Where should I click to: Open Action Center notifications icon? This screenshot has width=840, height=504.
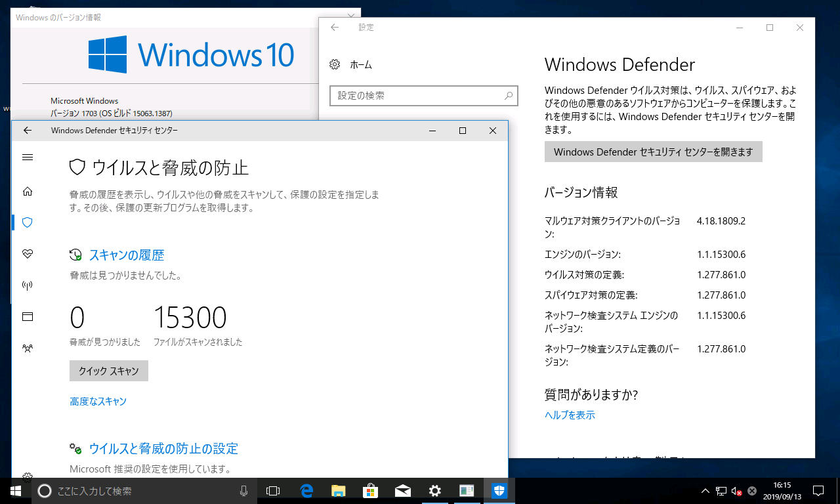(x=818, y=491)
